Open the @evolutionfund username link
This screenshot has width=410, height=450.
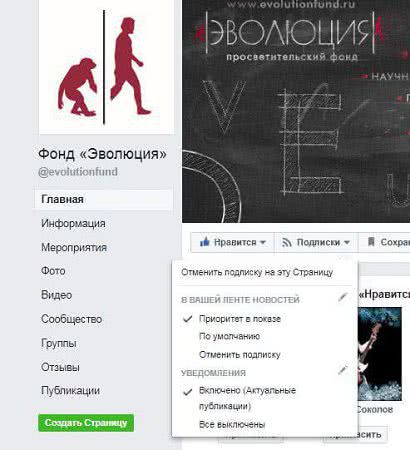coord(78,172)
